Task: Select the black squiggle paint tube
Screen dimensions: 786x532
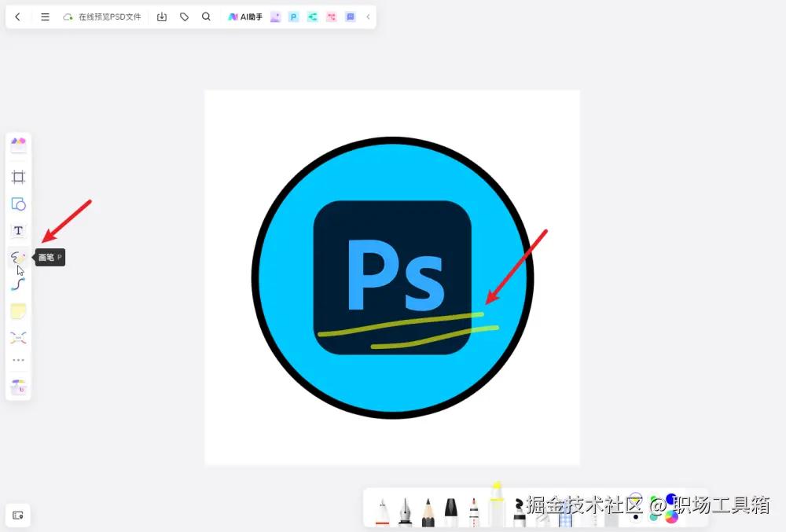Action: [x=520, y=512]
